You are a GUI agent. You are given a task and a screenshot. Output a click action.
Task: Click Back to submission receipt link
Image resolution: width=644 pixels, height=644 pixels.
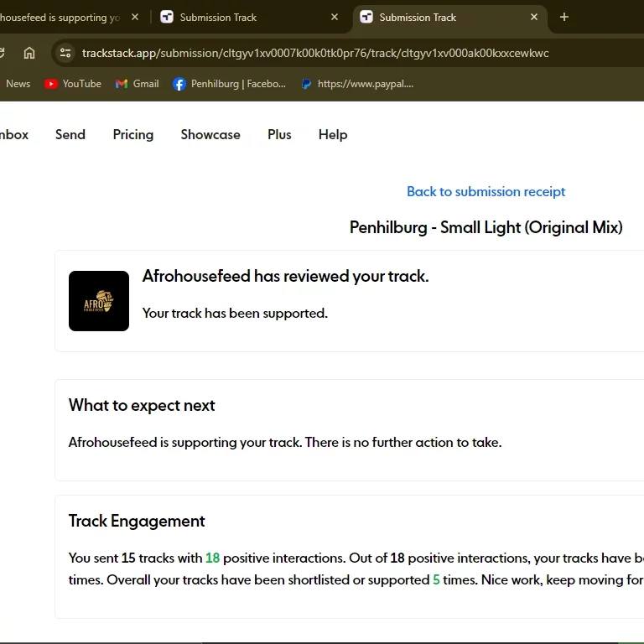pyautogui.click(x=486, y=191)
